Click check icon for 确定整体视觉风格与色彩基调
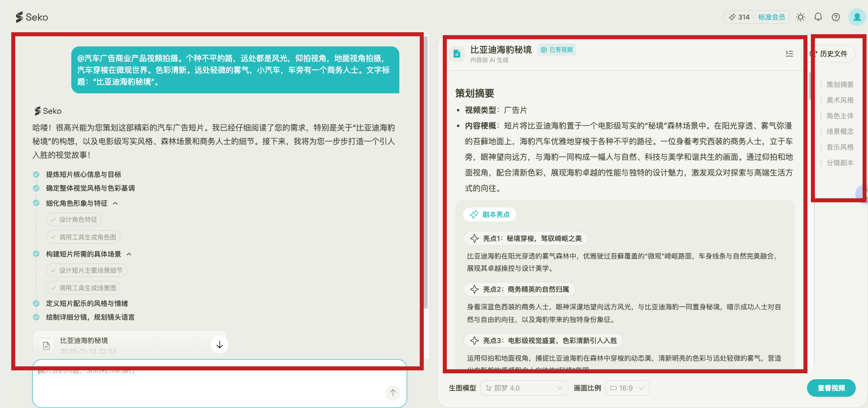This screenshot has height=408, width=868. tap(36, 188)
